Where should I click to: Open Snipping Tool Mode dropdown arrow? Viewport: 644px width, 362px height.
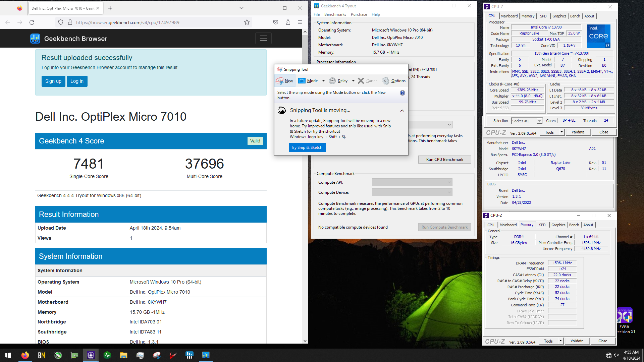click(323, 81)
